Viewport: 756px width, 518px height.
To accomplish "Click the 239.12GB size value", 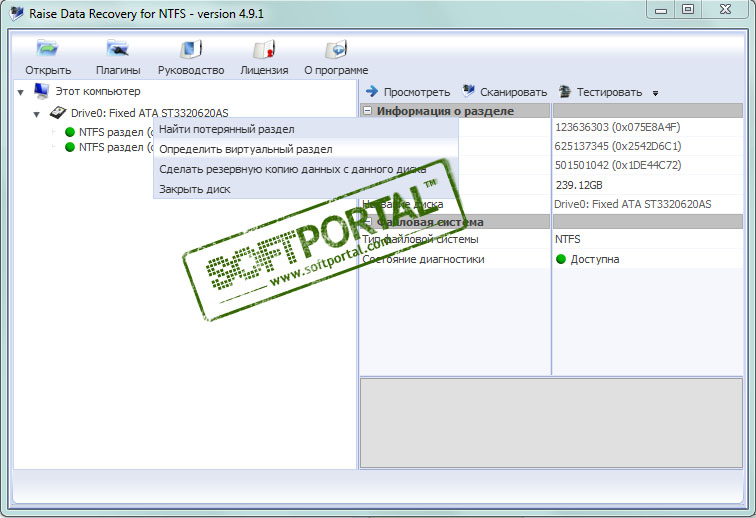I will coord(579,185).
